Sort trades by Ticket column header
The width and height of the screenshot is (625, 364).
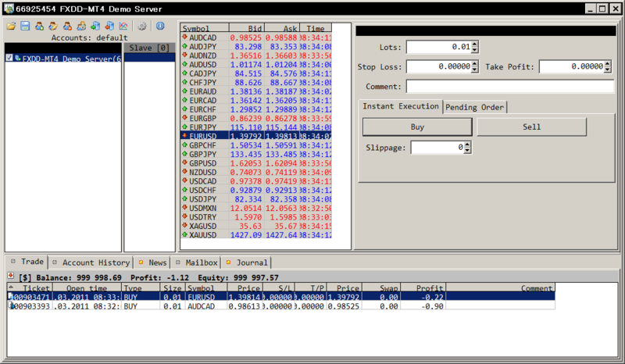[x=30, y=288]
